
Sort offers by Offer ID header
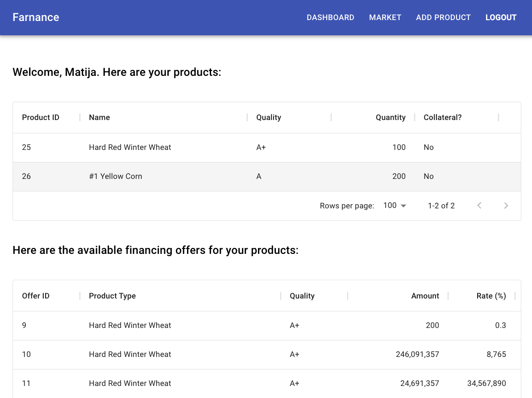(x=36, y=296)
